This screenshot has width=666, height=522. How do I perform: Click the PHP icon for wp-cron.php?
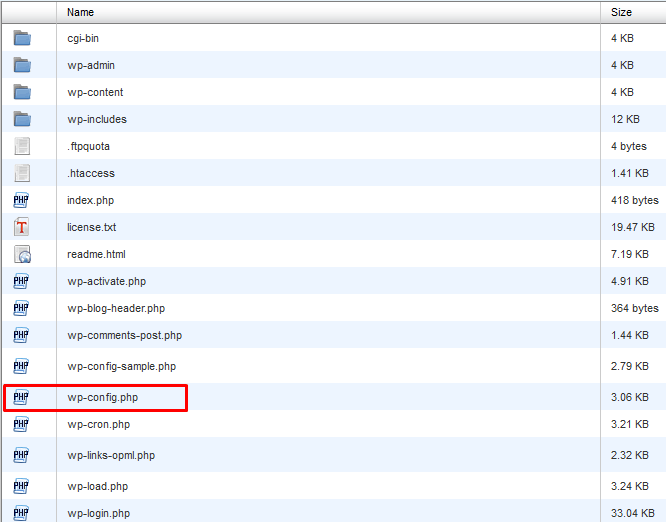coord(21,424)
